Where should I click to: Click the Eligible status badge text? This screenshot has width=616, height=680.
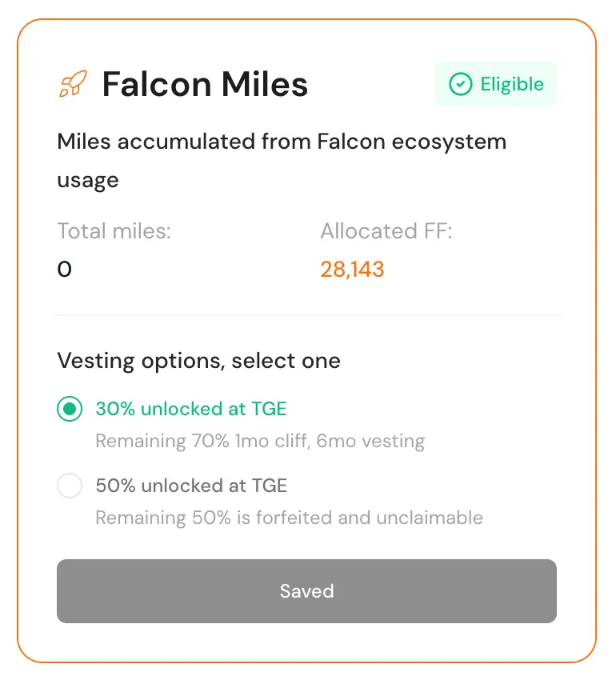pyautogui.click(x=512, y=84)
